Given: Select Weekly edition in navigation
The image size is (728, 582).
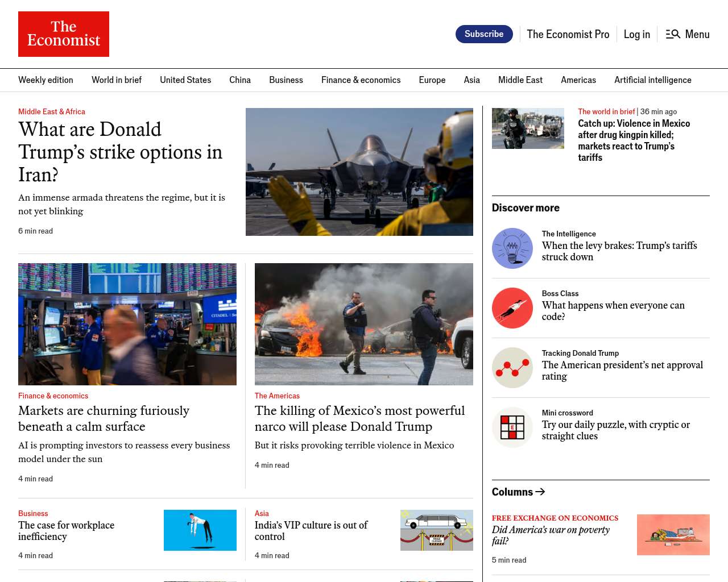Looking at the screenshot, I should click(45, 80).
